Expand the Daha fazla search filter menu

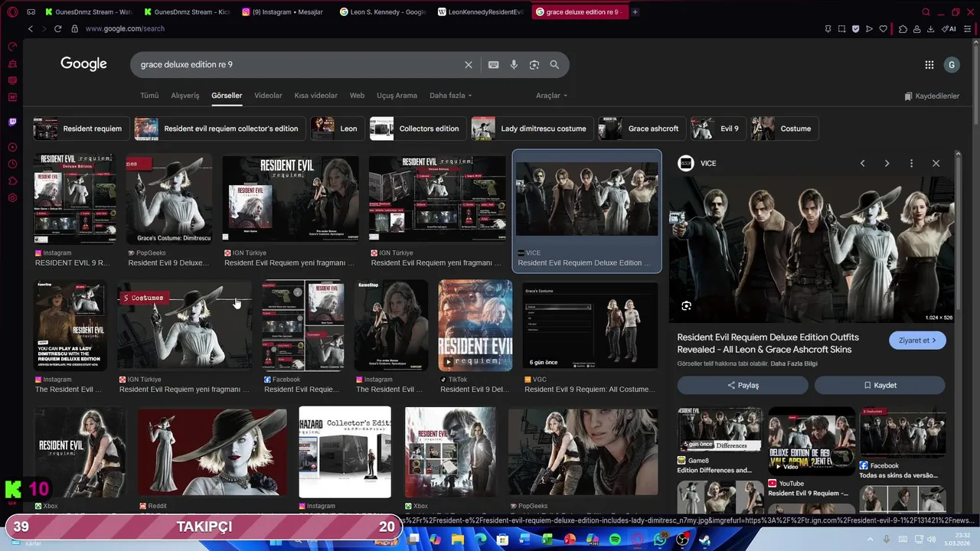[450, 96]
